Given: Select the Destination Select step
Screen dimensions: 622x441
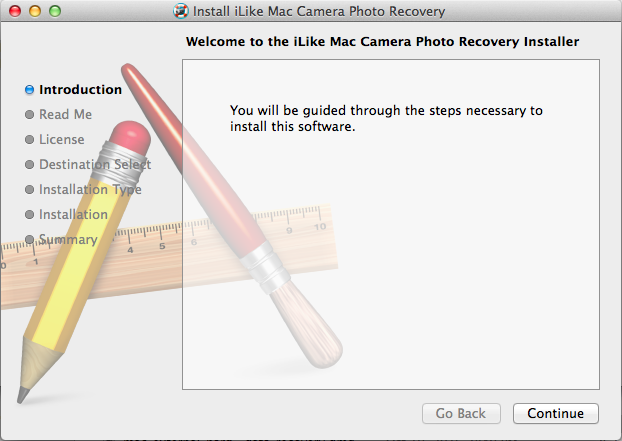Looking at the screenshot, I should (95, 164).
